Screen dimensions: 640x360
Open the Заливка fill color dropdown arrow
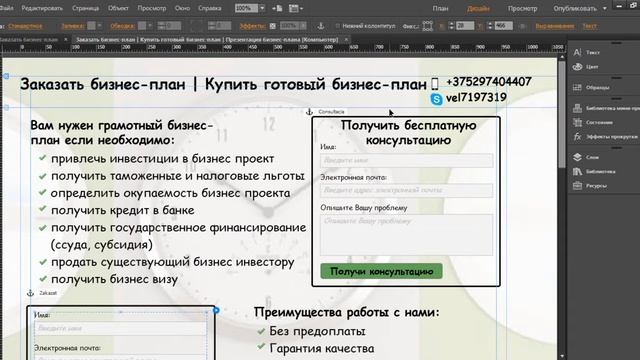click(x=100, y=26)
